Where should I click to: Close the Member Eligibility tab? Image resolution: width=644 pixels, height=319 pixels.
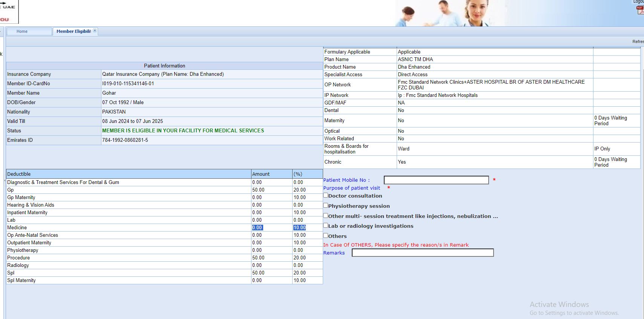point(95,31)
